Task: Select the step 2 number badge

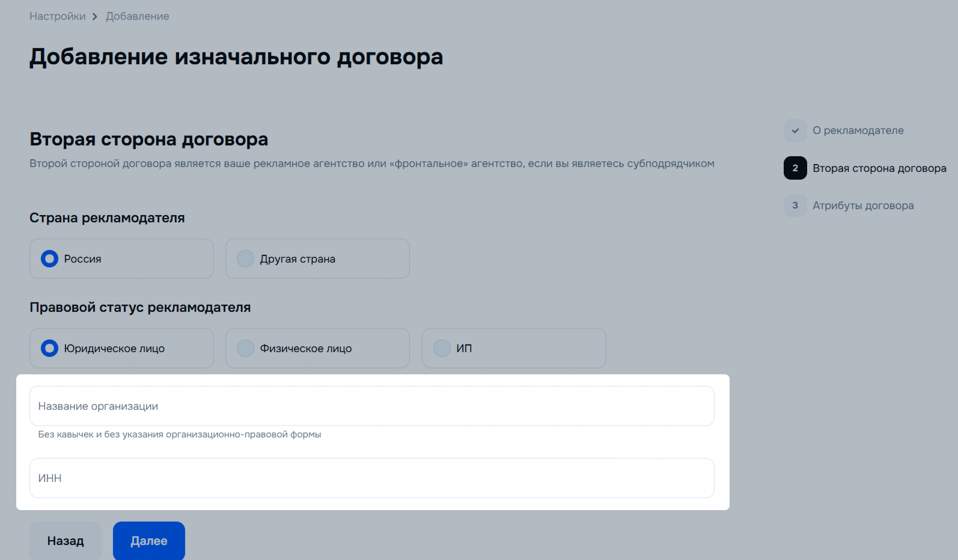Action: (795, 168)
